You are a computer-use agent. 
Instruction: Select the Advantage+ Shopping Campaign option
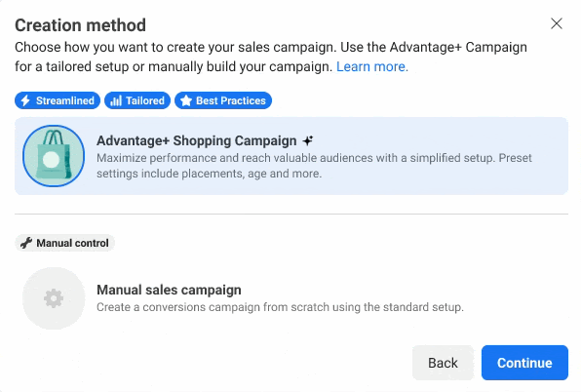[291, 156]
